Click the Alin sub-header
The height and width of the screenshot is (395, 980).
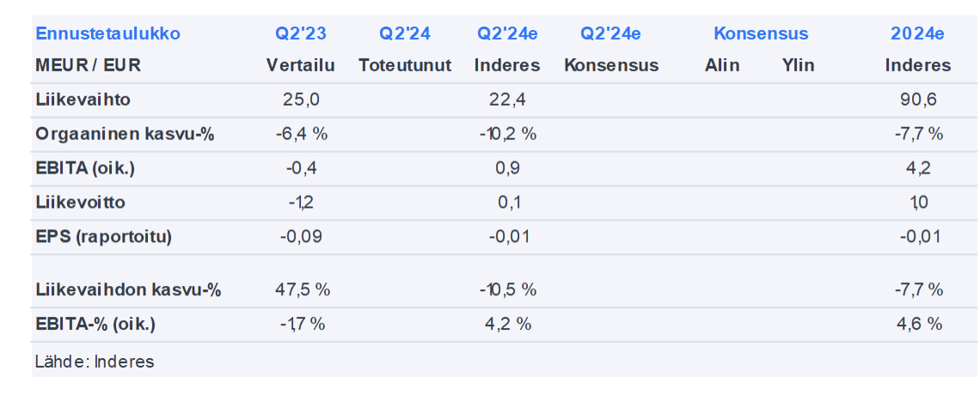click(722, 65)
